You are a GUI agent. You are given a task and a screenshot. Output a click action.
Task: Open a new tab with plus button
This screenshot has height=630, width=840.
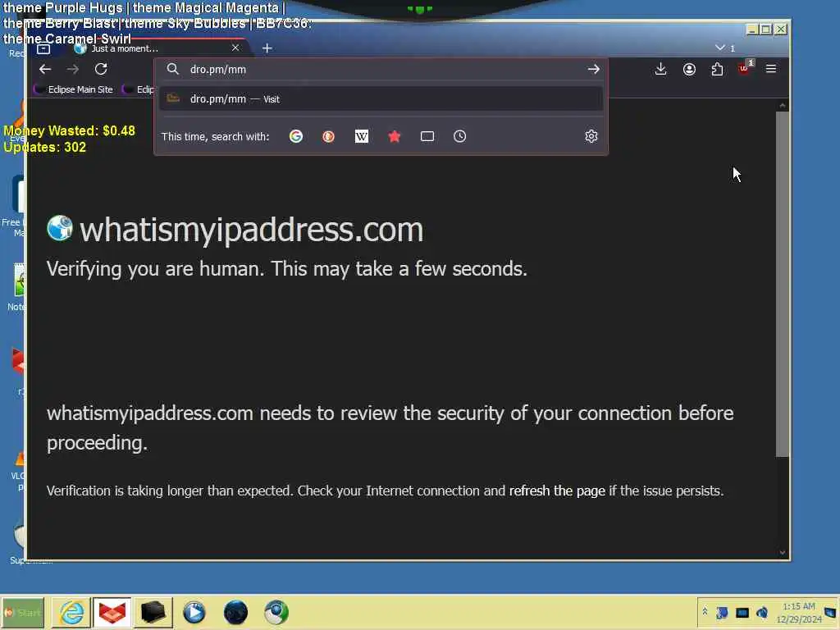(267, 48)
